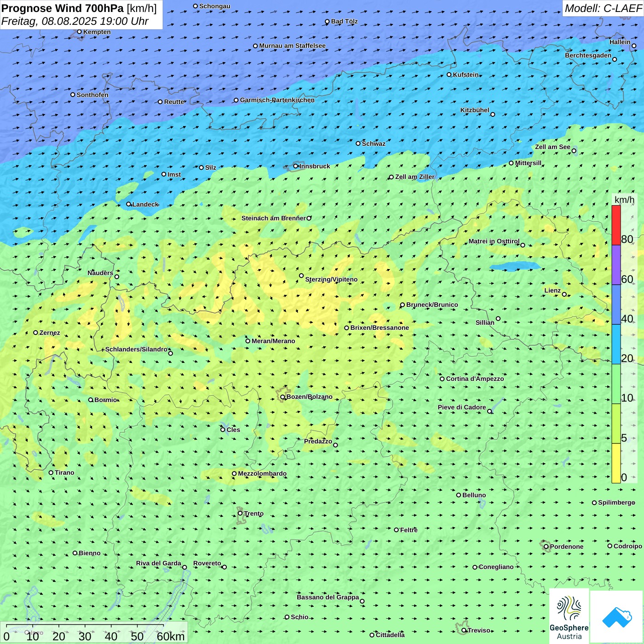Click the Lienz location marker

point(564,294)
